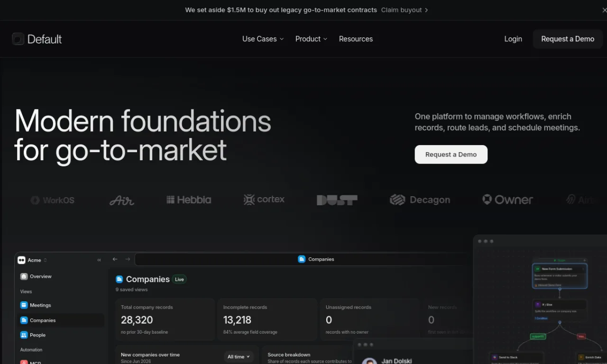The width and height of the screenshot is (607, 364).
Task: Click Request a Demo in the header
Action: (568, 39)
